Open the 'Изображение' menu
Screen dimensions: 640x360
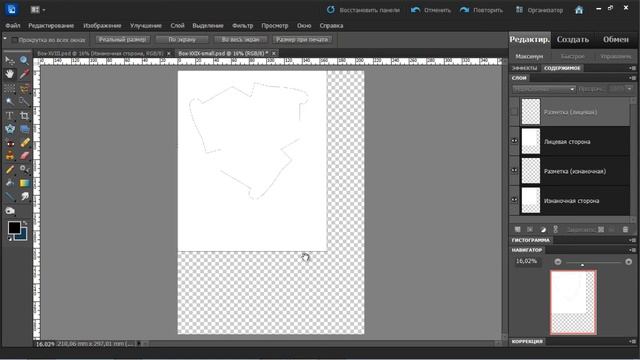(x=102, y=26)
